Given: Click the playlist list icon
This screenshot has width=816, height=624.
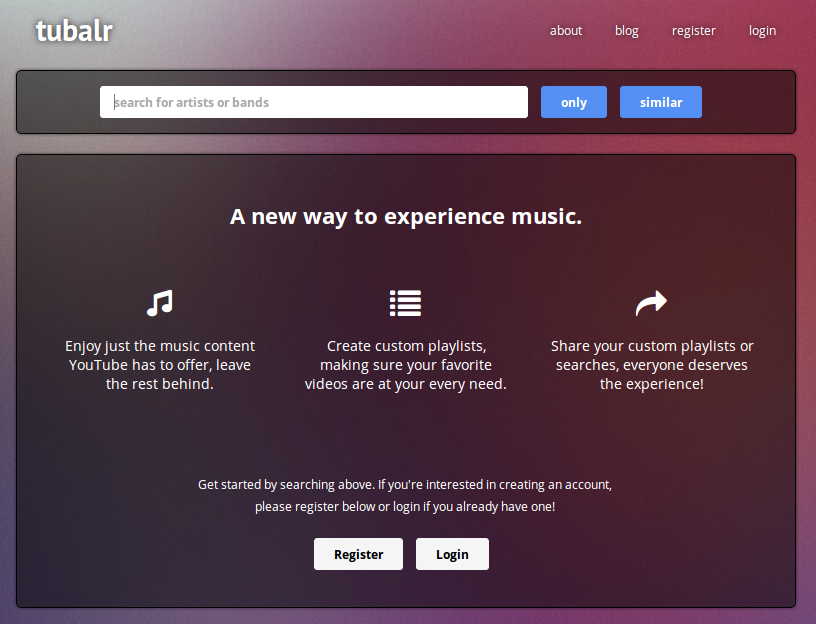Looking at the screenshot, I should pos(405,303).
